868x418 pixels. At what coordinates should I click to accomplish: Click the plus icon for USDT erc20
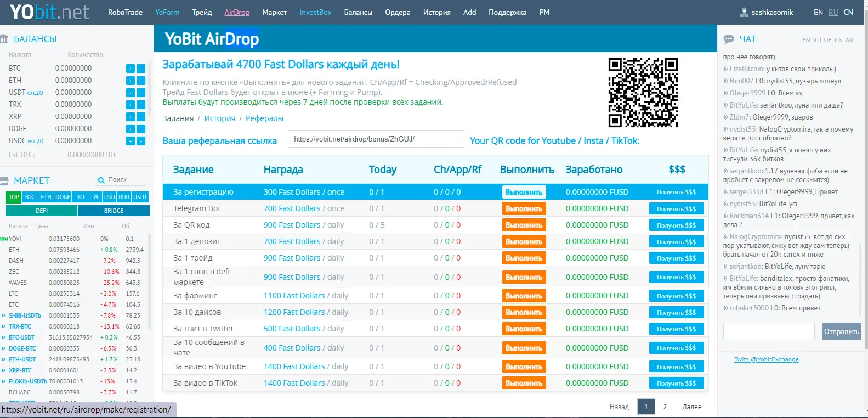pos(131,93)
